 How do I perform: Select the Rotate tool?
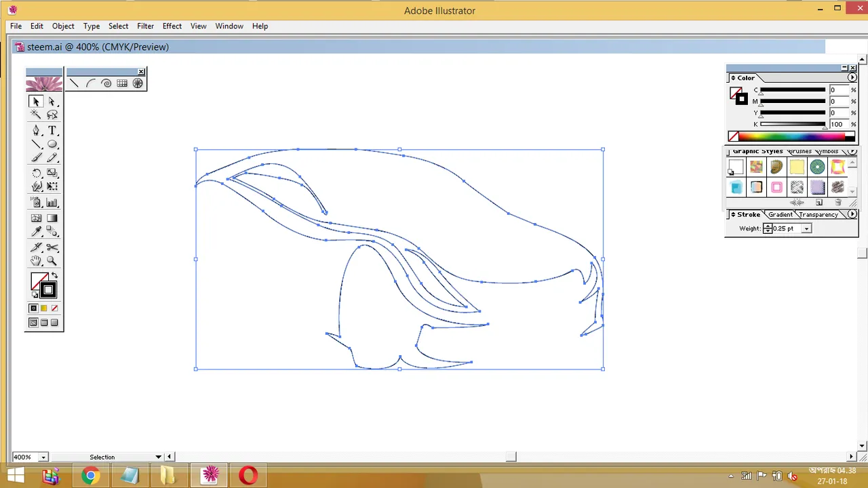36,173
